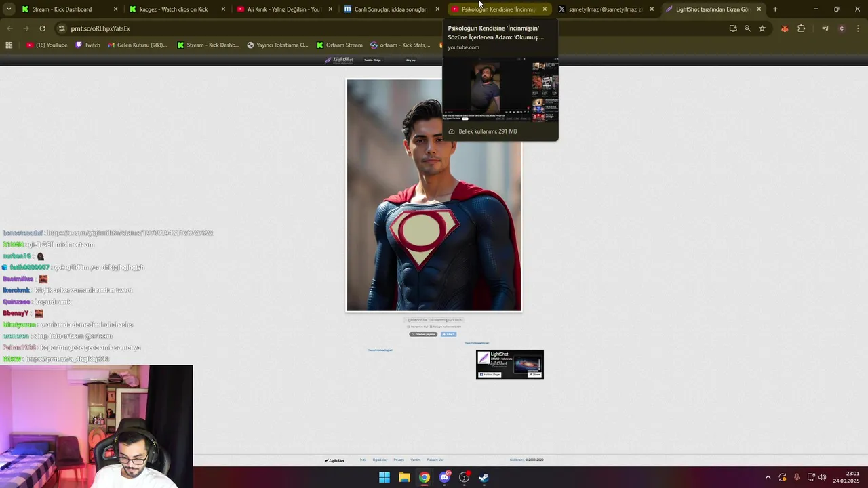Open the Skillbrains footer link
This screenshot has height=488, width=868.
pyautogui.click(x=517, y=460)
